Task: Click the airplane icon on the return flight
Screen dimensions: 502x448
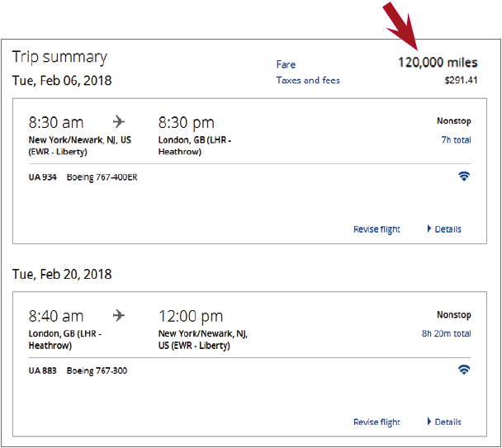Action: point(120,316)
